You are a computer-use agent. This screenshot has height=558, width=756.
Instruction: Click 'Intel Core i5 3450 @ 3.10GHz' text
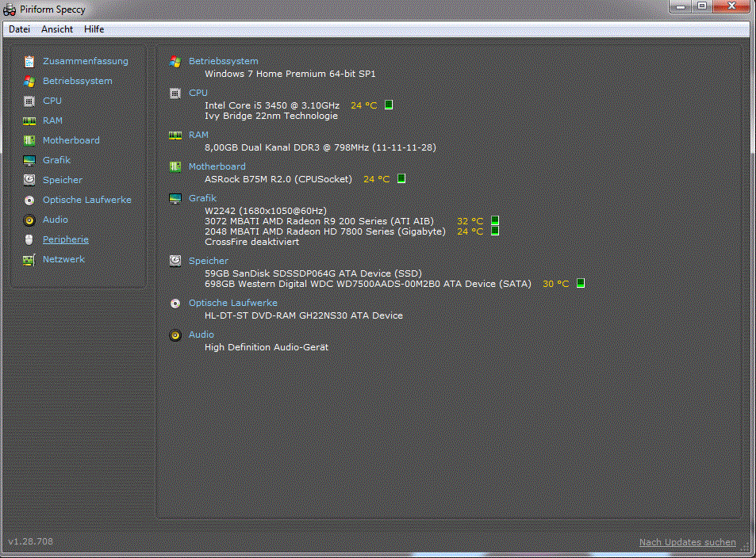(x=272, y=105)
